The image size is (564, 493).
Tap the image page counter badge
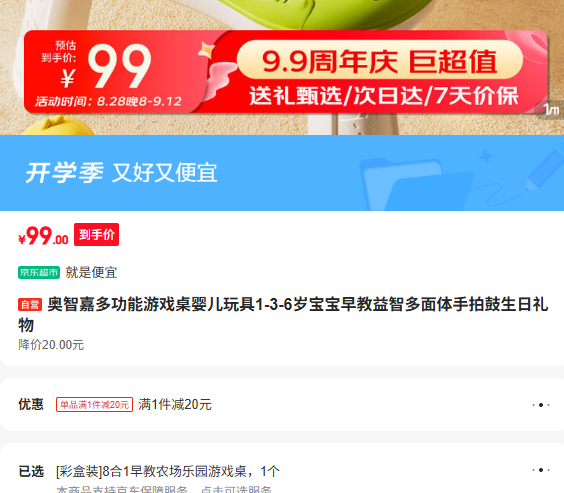[550, 109]
